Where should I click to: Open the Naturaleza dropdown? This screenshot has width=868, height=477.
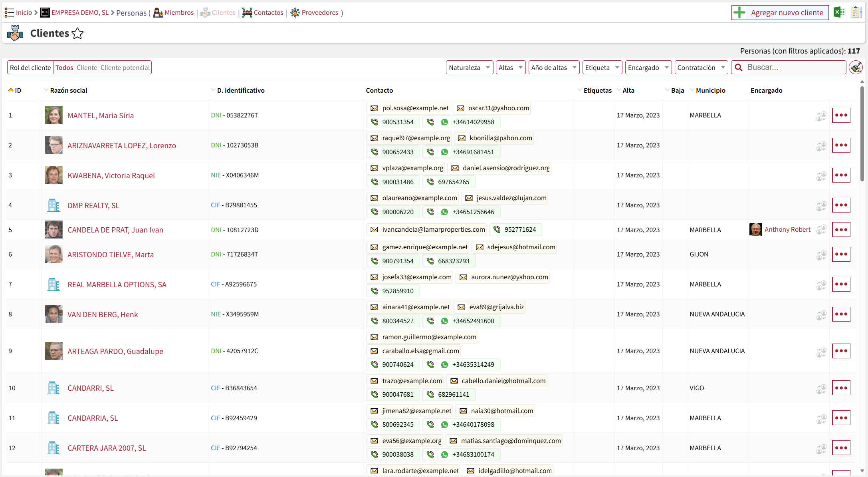click(x=469, y=68)
